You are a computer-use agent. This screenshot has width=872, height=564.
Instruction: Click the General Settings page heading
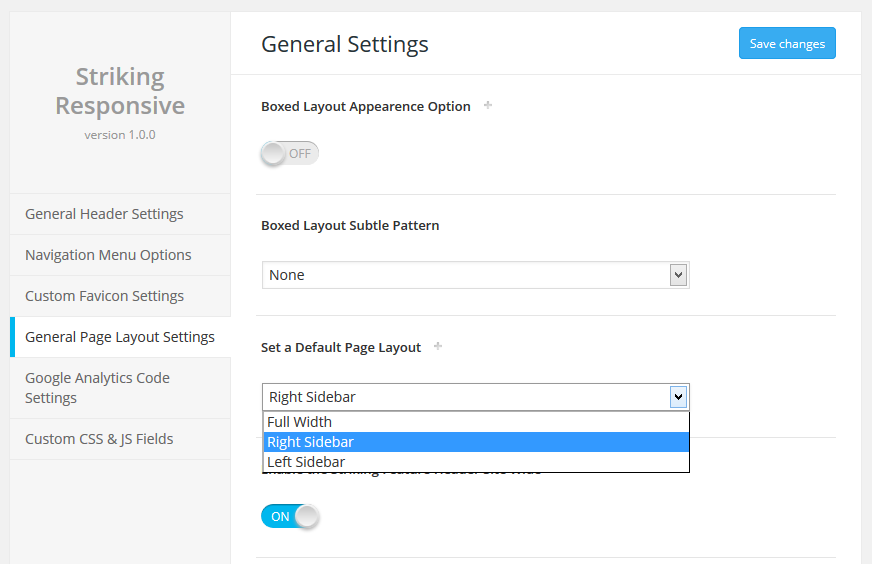pyautogui.click(x=345, y=44)
